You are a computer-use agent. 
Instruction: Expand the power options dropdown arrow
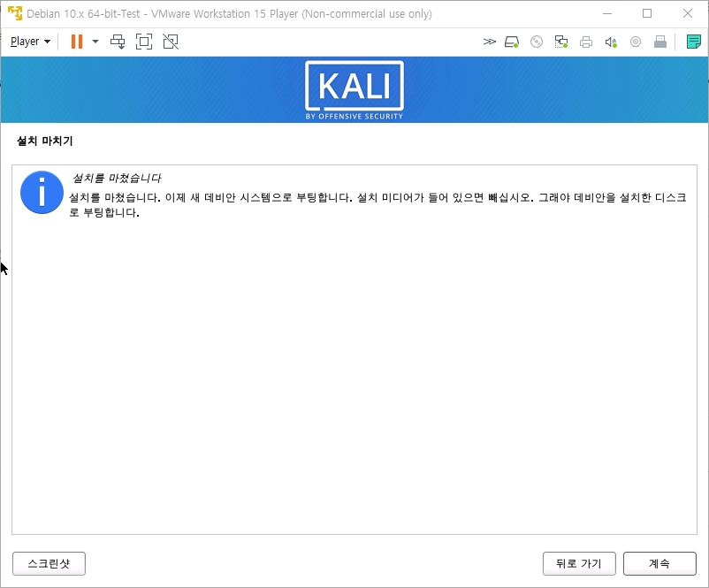pyautogui.click(x=95, y=42)
